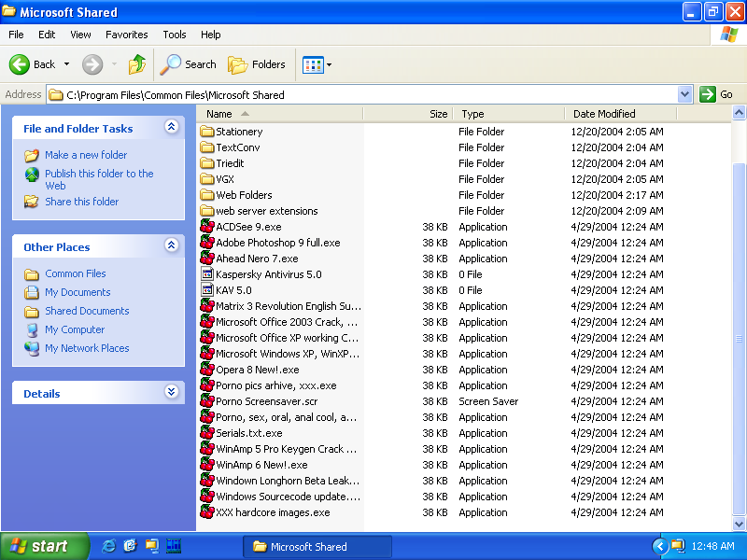This screenshot has height=560, width=747.
Task: Collapse the File and Folder Tasks panel
Action: 172,127
